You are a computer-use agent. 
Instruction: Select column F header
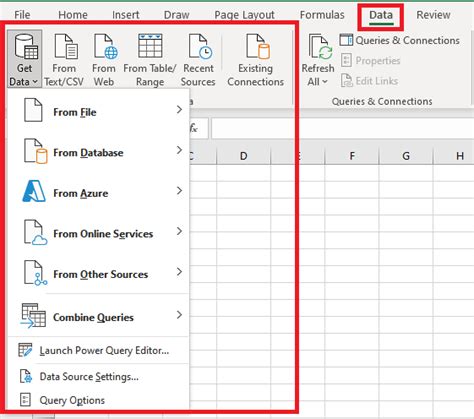[352, 156]
